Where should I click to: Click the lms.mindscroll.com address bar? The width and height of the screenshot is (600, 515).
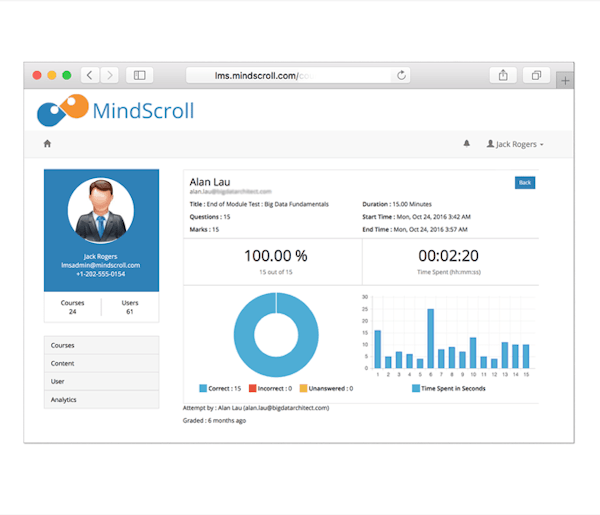coord(298,75)
